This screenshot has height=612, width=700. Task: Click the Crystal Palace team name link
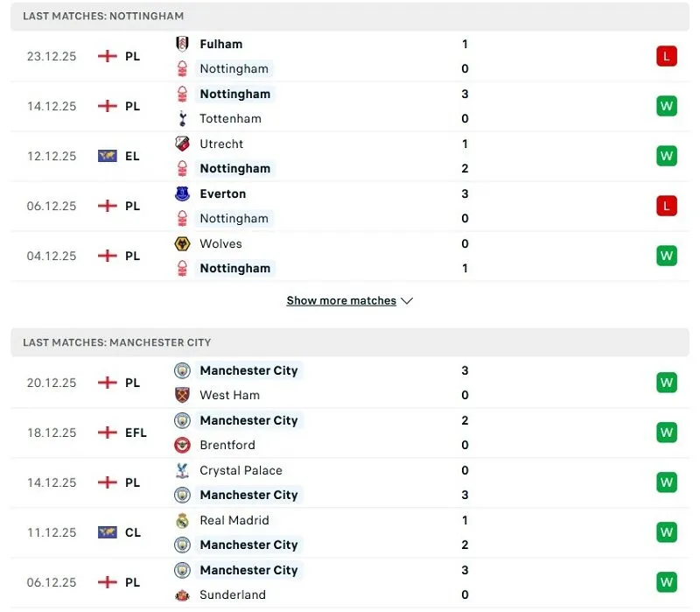(x=241, y=470)
